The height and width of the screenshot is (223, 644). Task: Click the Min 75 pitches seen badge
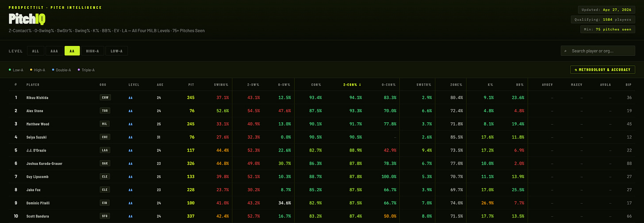point(608,29)
